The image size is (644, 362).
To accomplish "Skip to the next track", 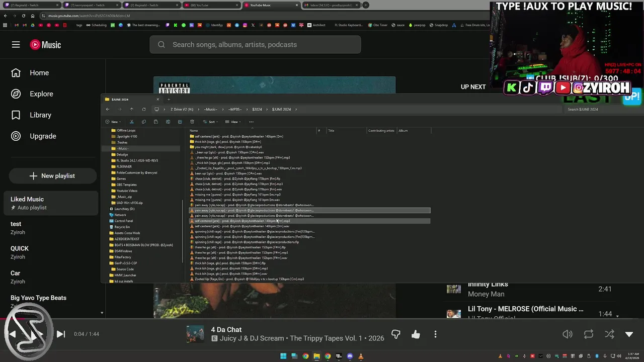I will (60, 334).
